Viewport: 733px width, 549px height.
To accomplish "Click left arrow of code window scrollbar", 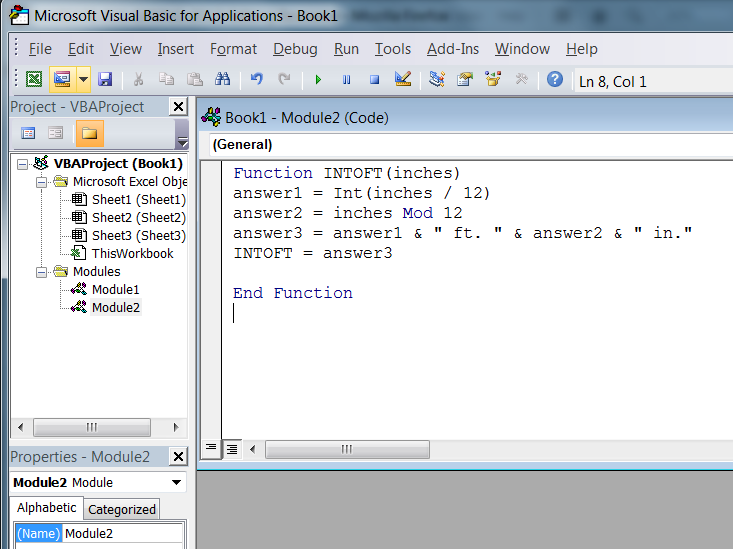I will 252,449.
